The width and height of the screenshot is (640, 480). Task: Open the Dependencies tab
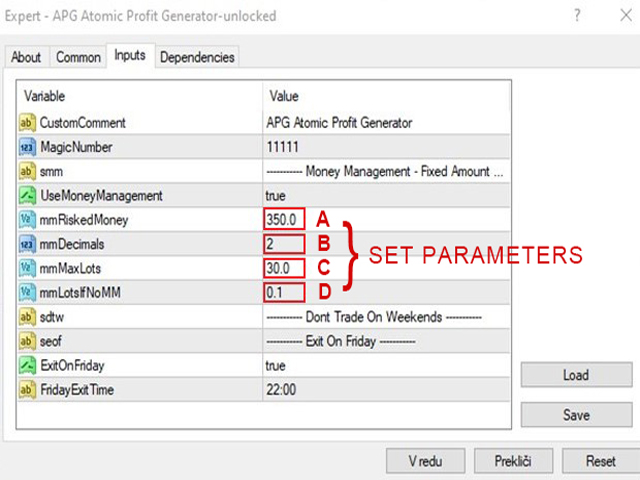197,57
